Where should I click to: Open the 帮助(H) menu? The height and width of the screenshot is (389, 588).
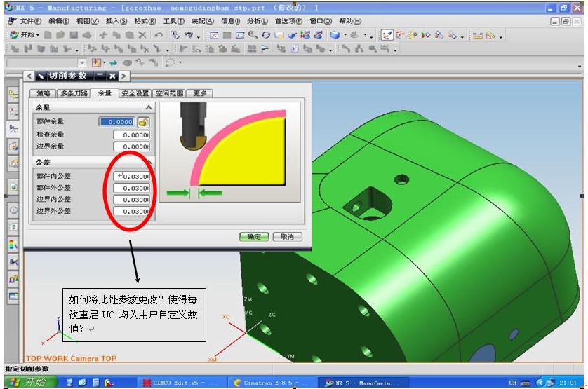tap(350, 21)
